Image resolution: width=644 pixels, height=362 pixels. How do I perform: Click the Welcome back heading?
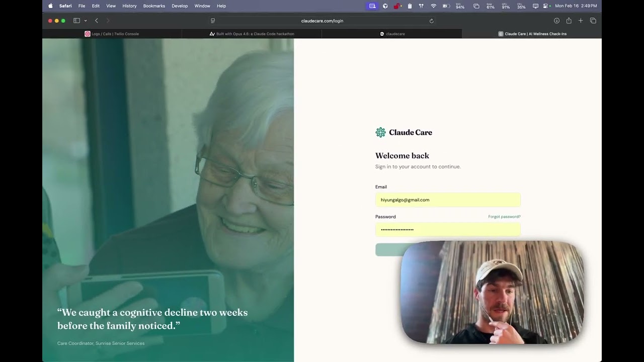[402, 156]
